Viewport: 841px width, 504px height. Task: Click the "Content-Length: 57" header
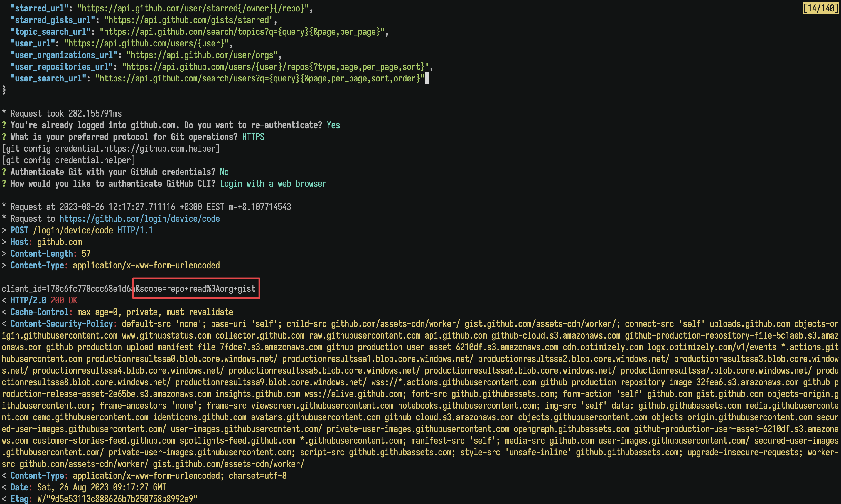point(46,254)
